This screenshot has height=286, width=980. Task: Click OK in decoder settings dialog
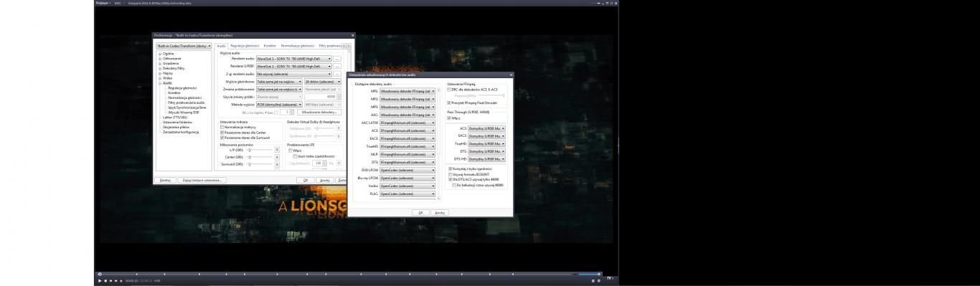click(420, 212)
